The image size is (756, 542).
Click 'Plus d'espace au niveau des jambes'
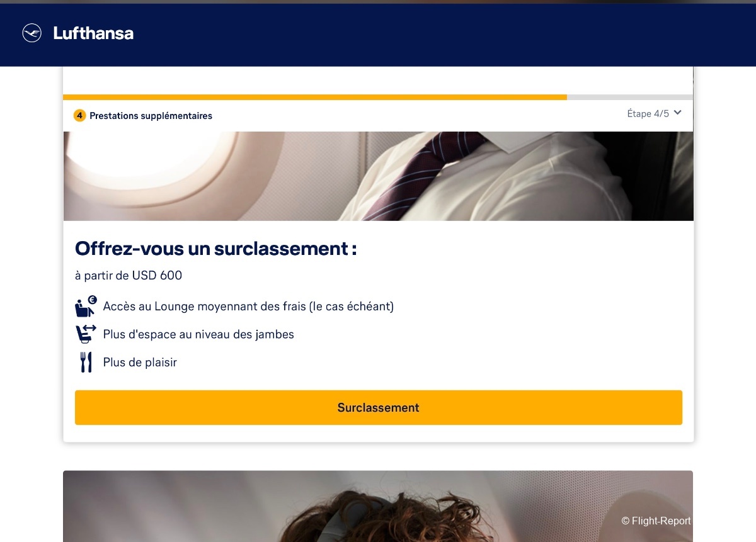198,334
